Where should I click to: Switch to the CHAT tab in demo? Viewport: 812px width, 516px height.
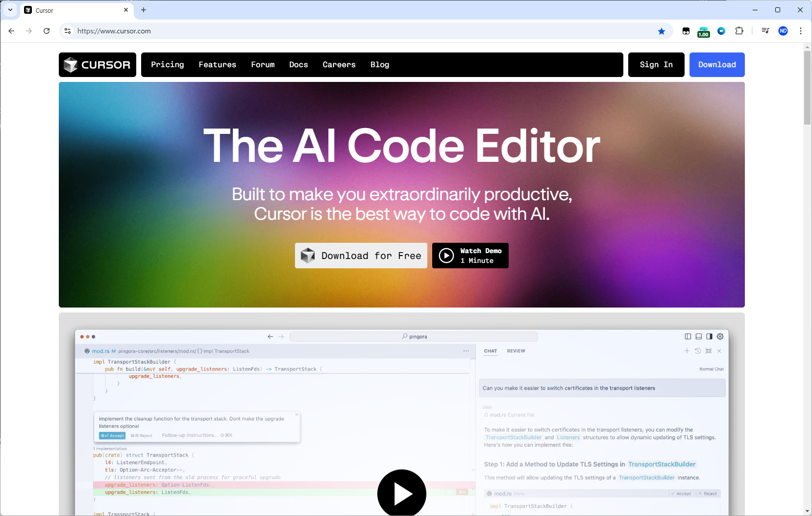[x=491, y=351]
